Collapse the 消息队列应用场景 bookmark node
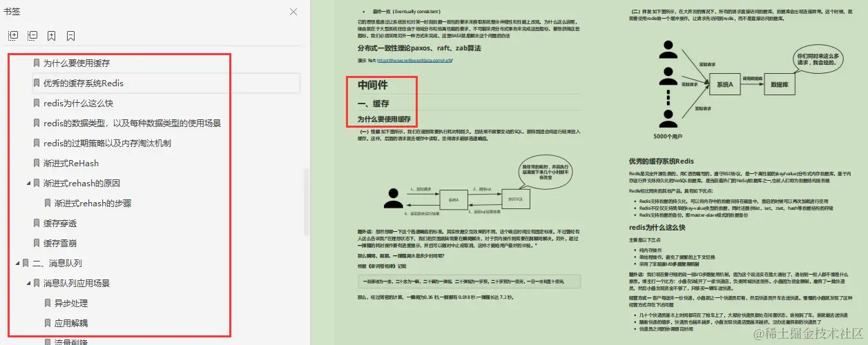 28,283
